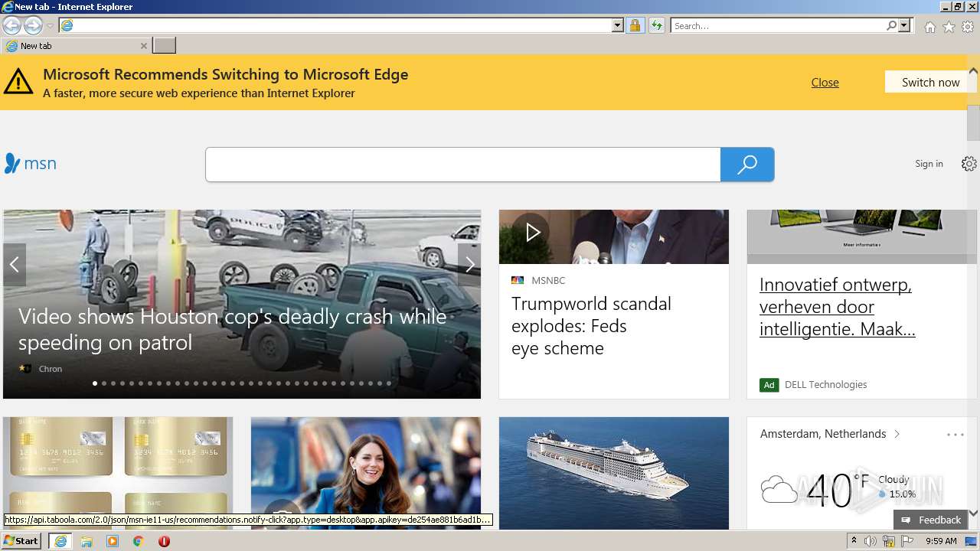980x551 pixels.
Task: Show hidden system tray icons arrow
Action: click(854, 541)
